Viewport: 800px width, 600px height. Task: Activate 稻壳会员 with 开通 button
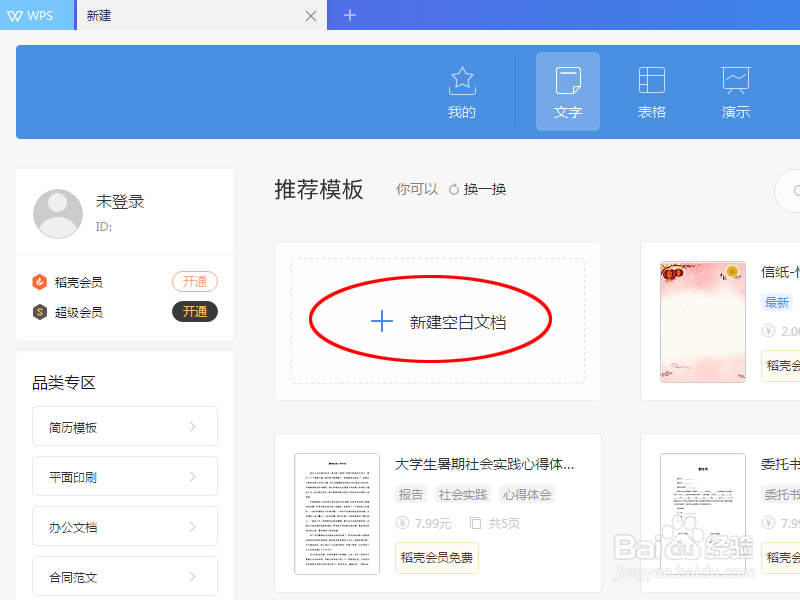point(195,282)
